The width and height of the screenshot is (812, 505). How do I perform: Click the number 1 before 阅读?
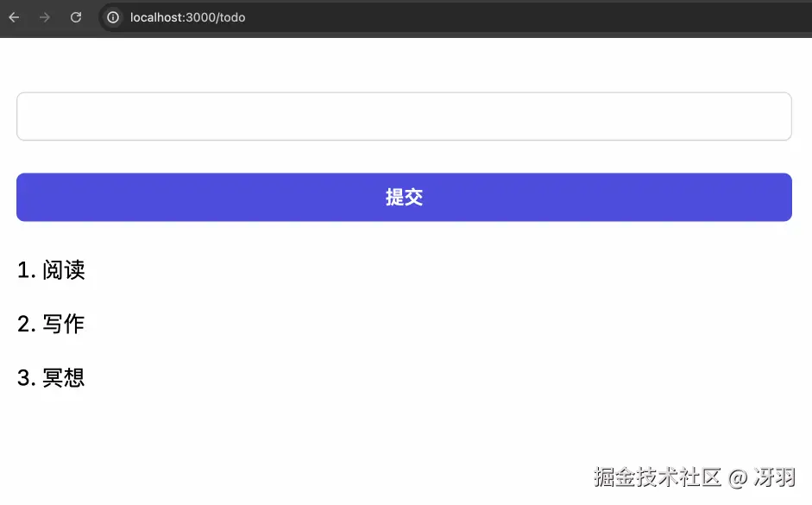pyautogui.click(x=23, y=270)
